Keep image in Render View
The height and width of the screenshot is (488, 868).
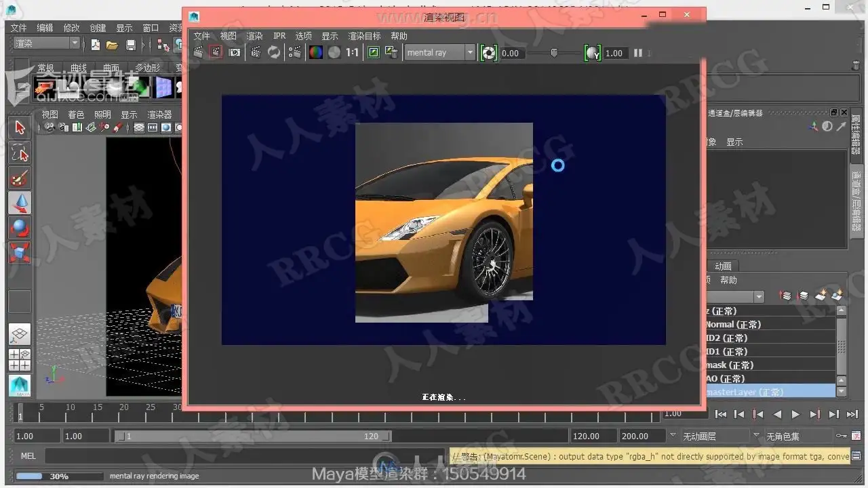tap(373, 52)
